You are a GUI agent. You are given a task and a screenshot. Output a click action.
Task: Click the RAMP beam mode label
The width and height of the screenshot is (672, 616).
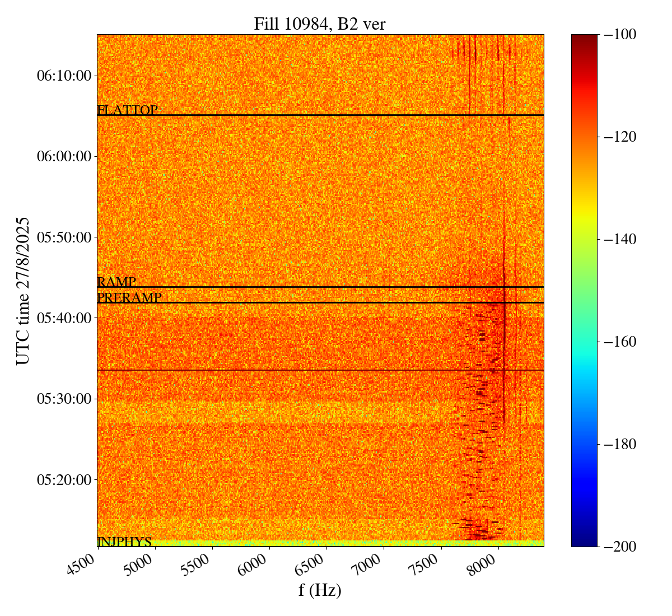click(116, 282)
